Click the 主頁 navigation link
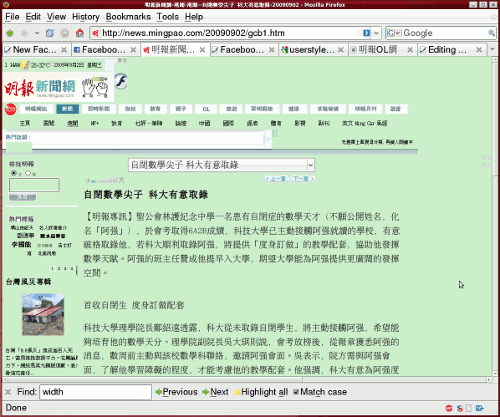Screen dimensions: 500x417 [x=25, y=123]
